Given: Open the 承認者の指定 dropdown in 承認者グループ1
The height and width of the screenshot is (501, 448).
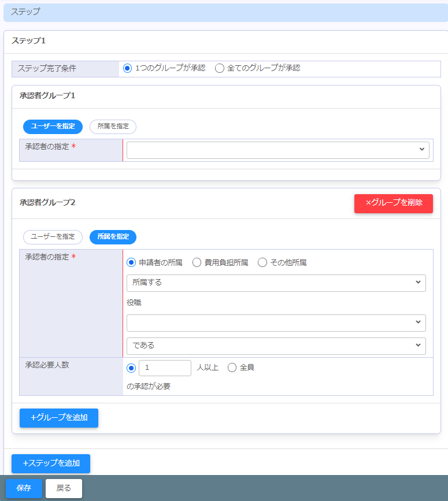Looking at the screenshot, I should click(277, 150).
